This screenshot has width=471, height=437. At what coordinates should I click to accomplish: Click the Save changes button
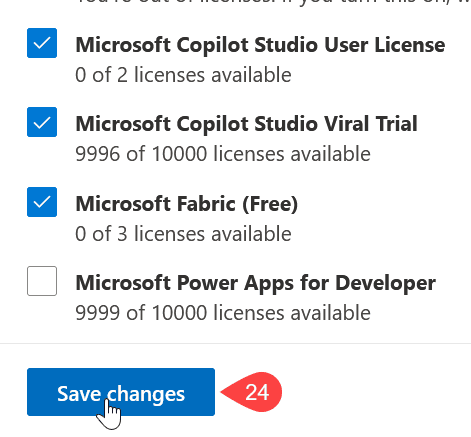coord(121,392)
